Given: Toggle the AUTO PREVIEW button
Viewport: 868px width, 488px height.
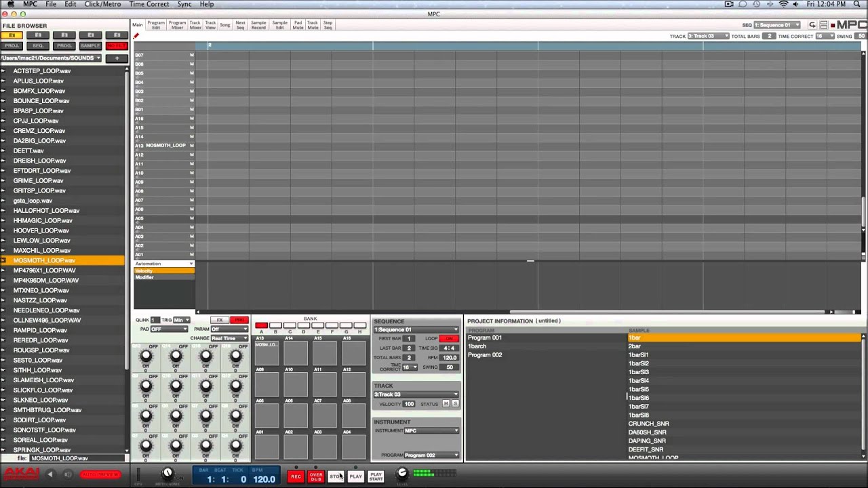Looking at the screenshot, I should 100,474.
